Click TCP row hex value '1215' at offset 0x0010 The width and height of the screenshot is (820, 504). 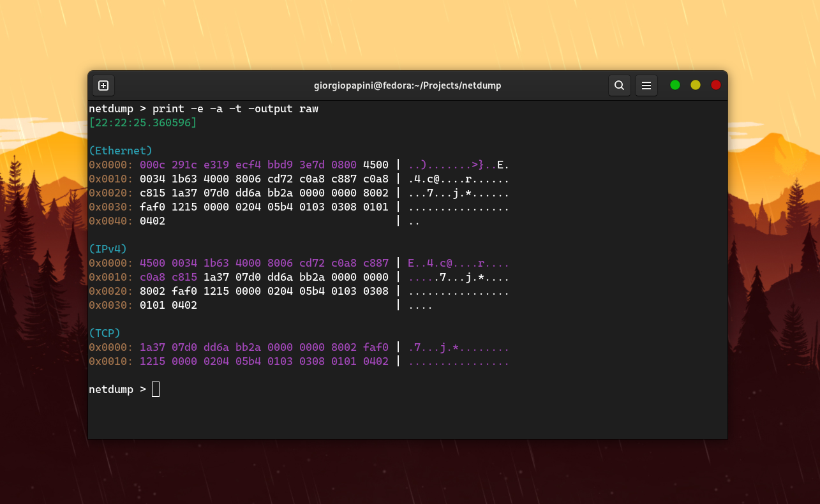(153, 361)
